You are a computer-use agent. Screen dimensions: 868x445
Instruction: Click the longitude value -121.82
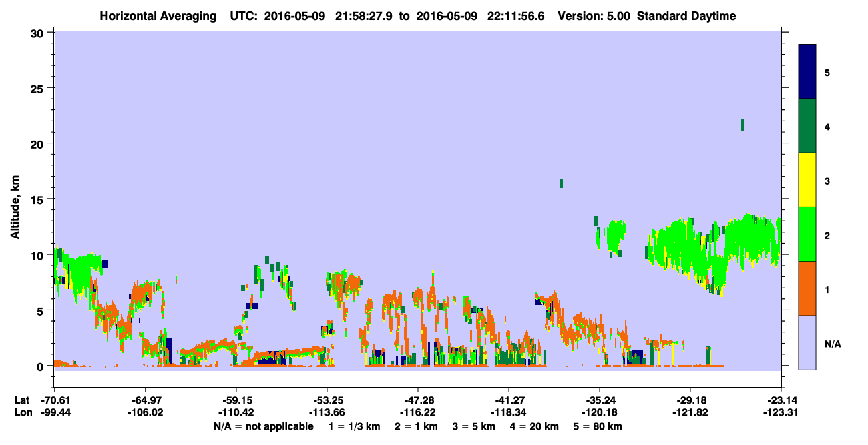pyautogui.click(x=690, y=412)
